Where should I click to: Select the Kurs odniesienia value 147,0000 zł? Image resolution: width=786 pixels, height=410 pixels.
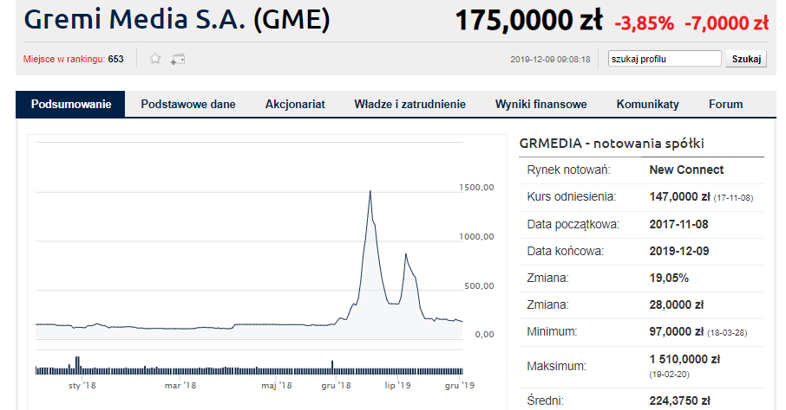pyautogui.click(x=679, y=197)
